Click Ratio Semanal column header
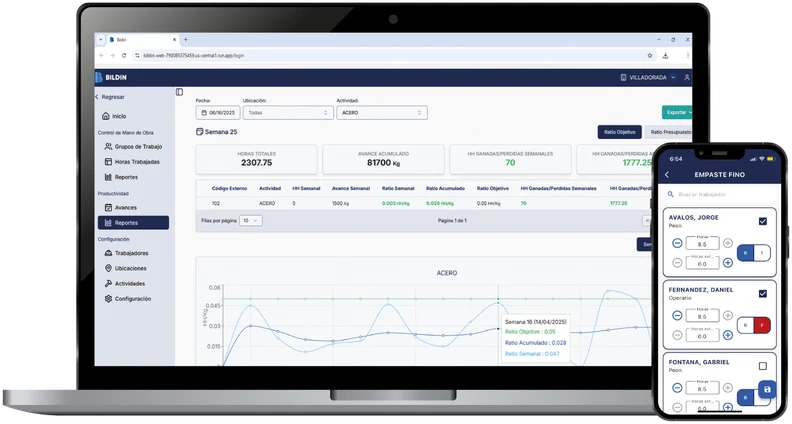This screenshot has width=792, height=424. [398, 189]
